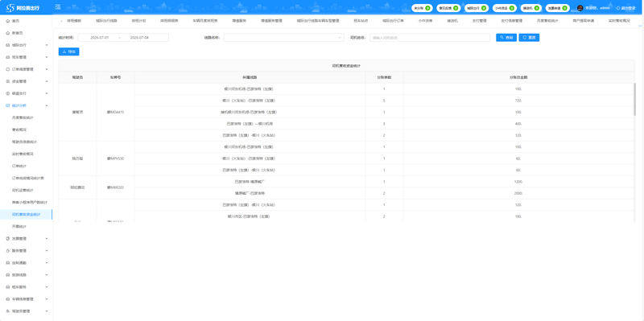The width and height of the screenshot is (644, 321).
Task: Click the home icon beside 首页
Action: click(8, 21)
